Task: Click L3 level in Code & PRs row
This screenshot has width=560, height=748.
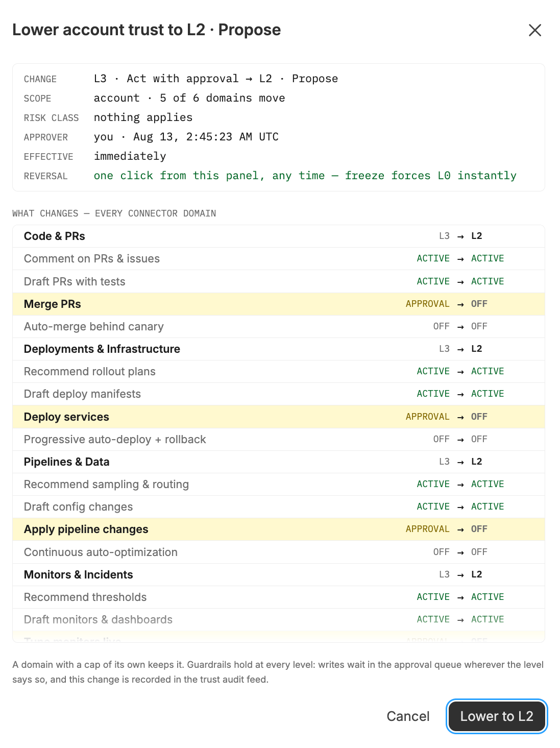Action: (x=444, y=236)
